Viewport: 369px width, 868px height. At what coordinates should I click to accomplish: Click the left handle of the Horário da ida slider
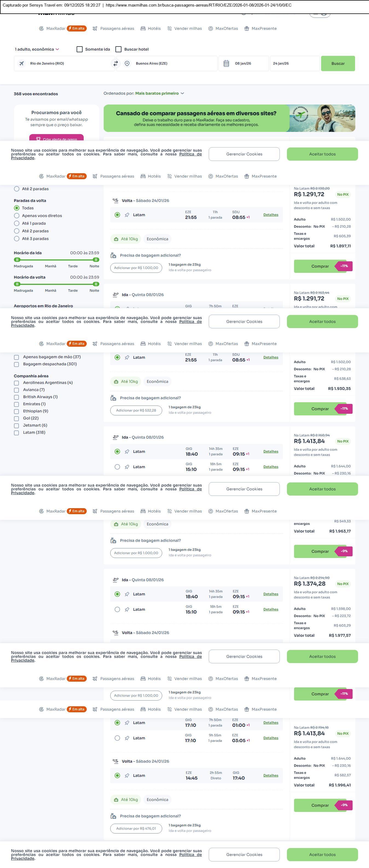point(17,260)
